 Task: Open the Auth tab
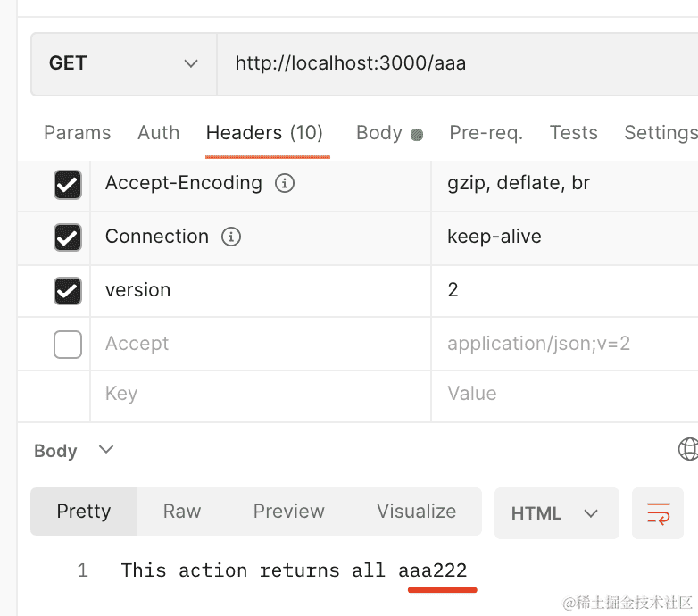tap(159, 133)
